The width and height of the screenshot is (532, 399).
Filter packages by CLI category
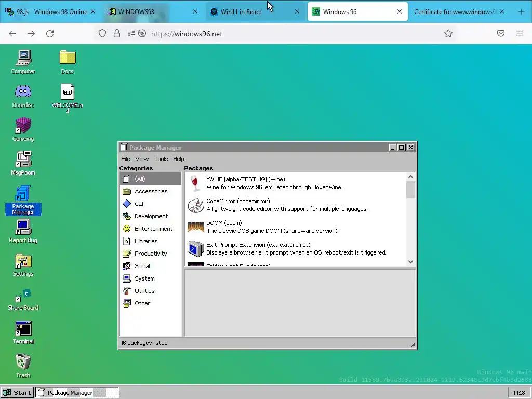click(151, 204)
